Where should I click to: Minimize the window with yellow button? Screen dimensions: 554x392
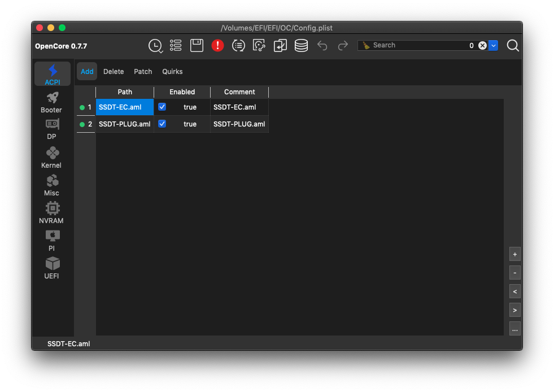point(51,28)
